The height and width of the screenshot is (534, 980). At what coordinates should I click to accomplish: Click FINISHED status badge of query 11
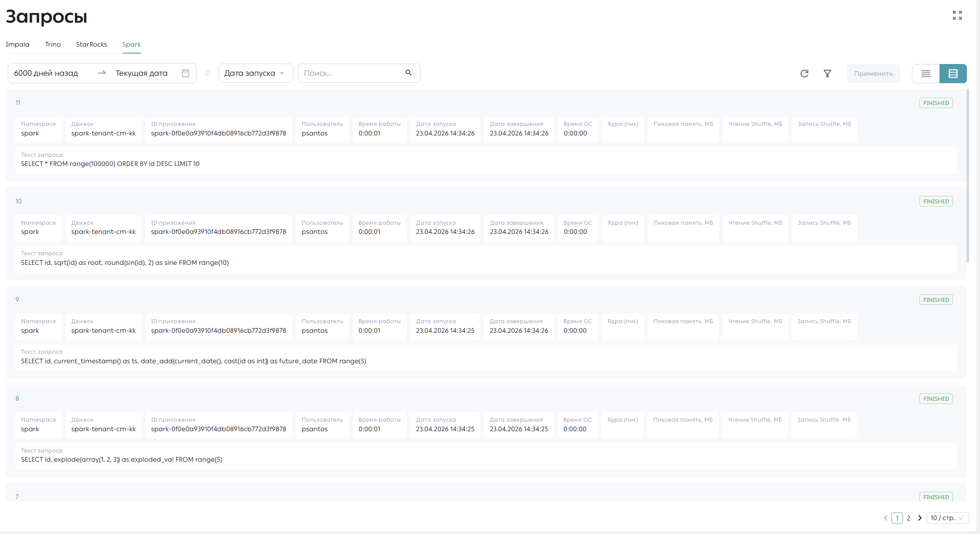click(x=936, y=103)
